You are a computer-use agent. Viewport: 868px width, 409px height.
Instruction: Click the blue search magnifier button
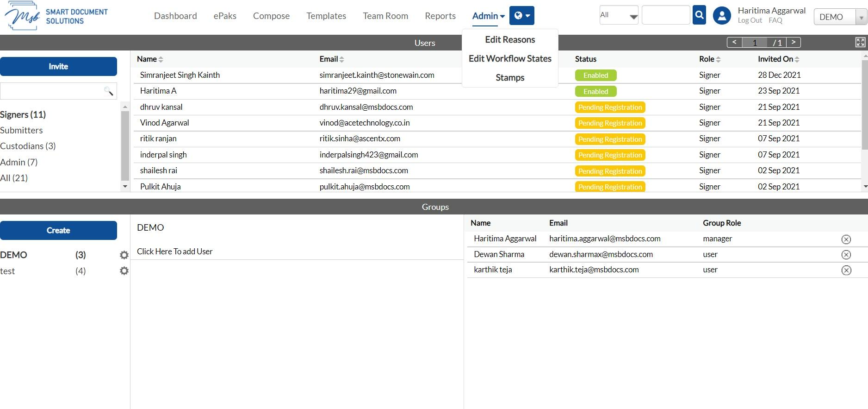(x=699, y=15)
